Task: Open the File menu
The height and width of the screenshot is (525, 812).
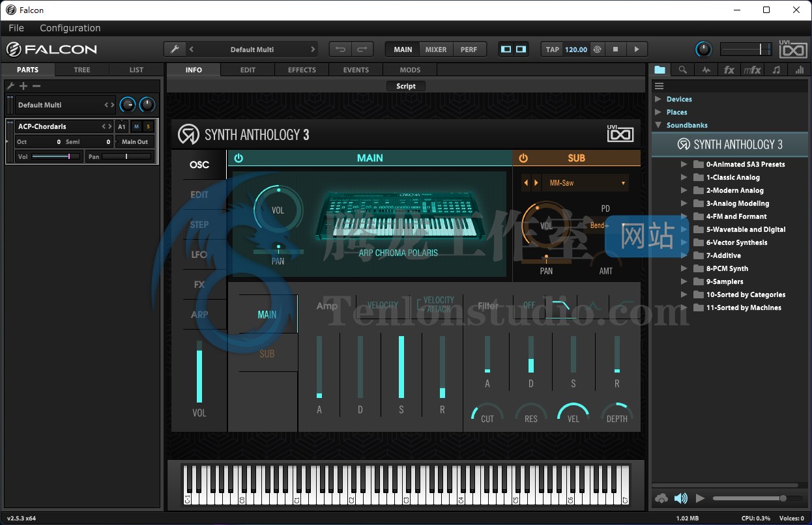Action: tap(16, 28)
